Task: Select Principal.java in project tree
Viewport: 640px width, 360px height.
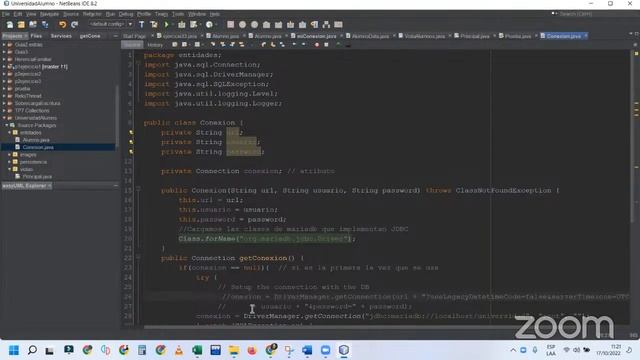Action: click(x=37, y=177)
